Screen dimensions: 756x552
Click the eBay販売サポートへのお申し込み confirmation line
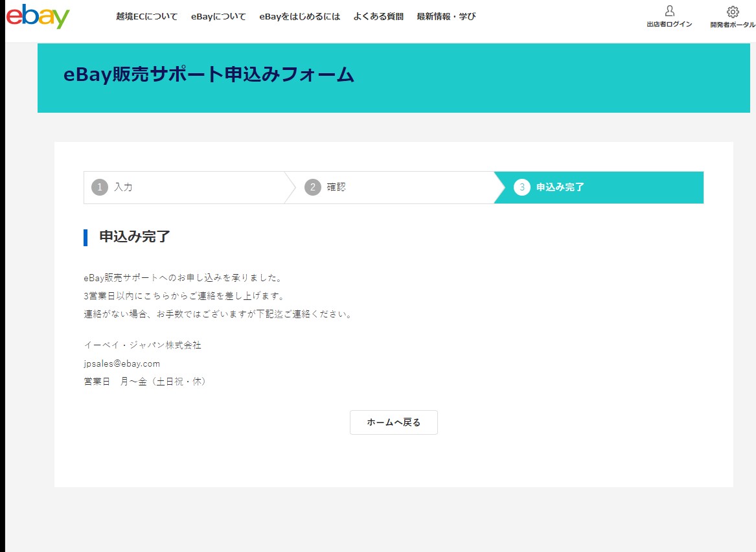pyautogui.click(x=183, y=278)
